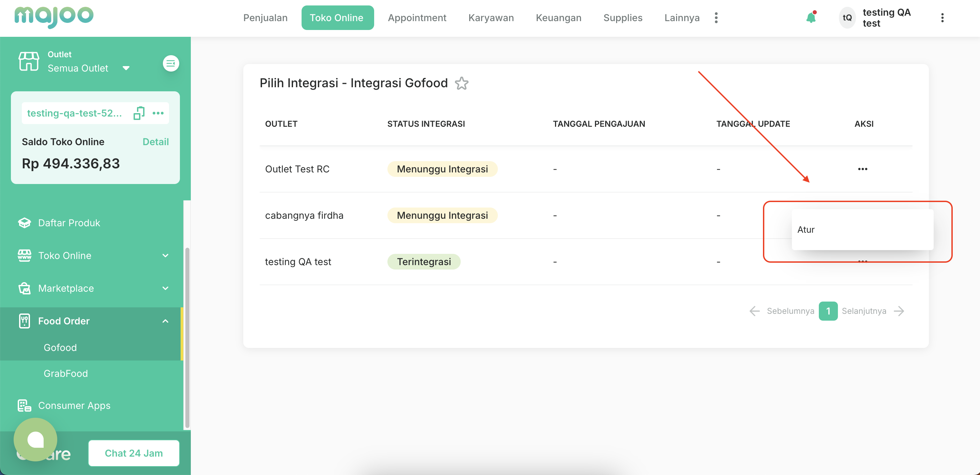Open the Lainnya tab
Viewport: 980px width, 475px height.
coord(682,18)
